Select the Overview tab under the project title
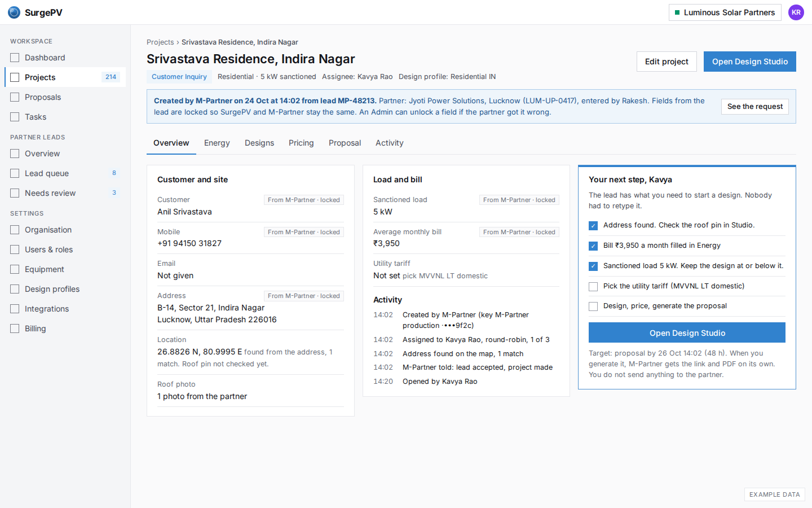The width and height of the screenshot is (812, 508). pyautogui.click(x=171, y=143)
